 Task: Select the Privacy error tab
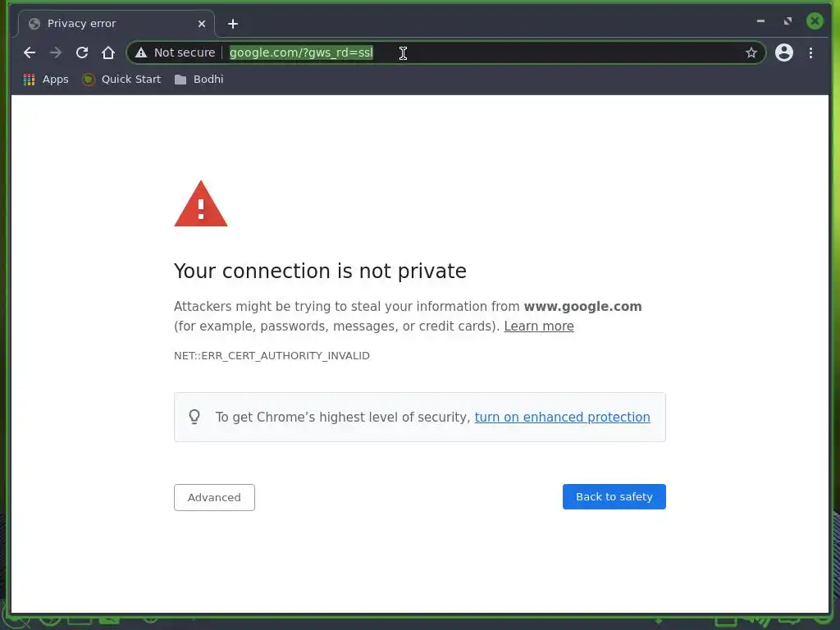pyautogui.click(x=116, y=24)
